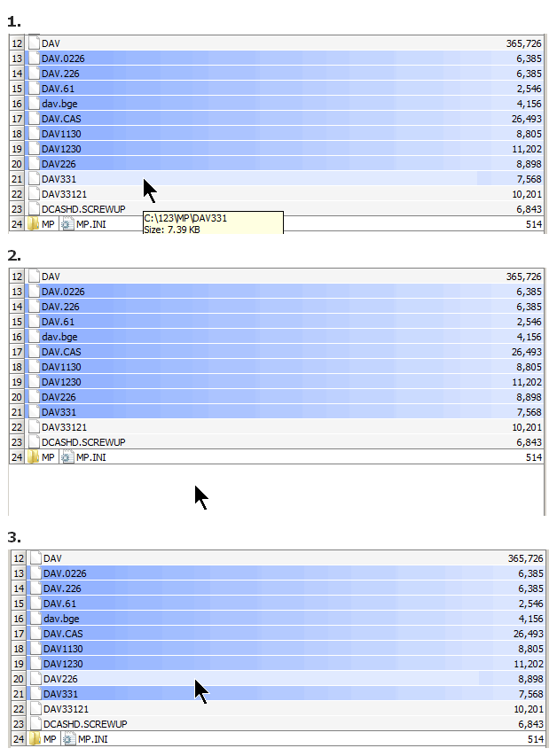Click the file icon beside DCASHD.SCREWUP in list 1

(34, 209)
